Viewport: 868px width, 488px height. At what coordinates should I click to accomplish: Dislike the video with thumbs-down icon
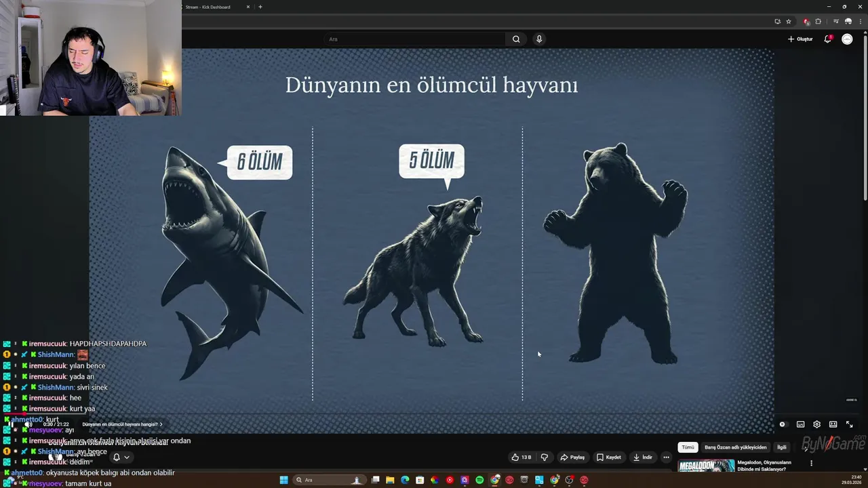[x=544, y=457]
